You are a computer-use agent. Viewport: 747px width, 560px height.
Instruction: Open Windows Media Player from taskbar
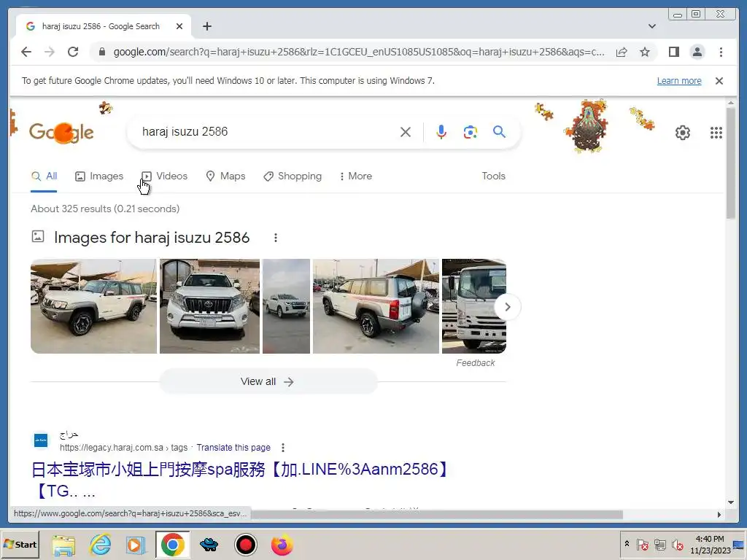coord(136,545)
